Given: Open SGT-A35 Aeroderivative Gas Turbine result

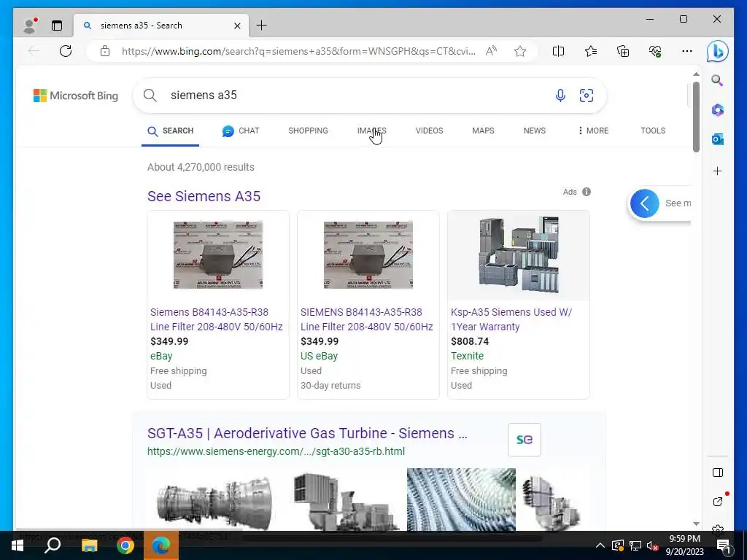Looking at the screenshot, I should point(307,433).
